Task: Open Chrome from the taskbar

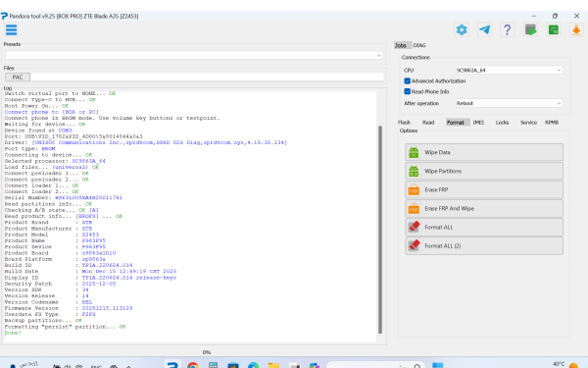Action: tap(193, 365)
